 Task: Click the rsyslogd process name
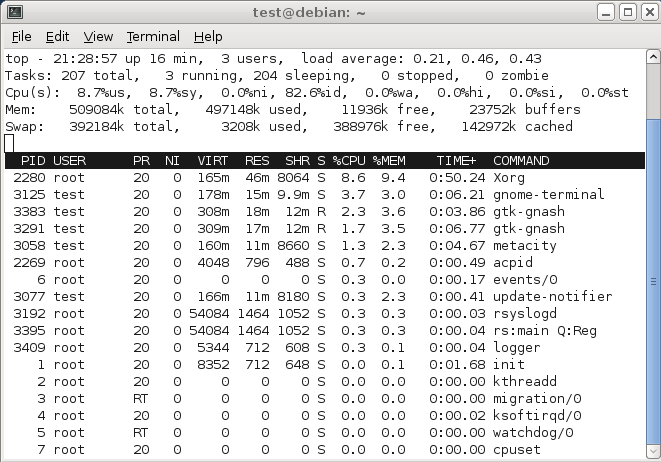[525, 314]
